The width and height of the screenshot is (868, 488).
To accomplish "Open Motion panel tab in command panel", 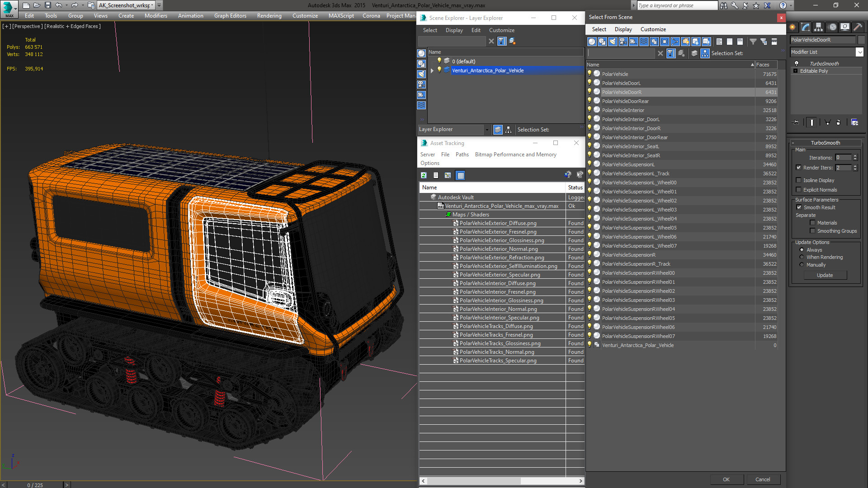I will [x=832, y=27].
